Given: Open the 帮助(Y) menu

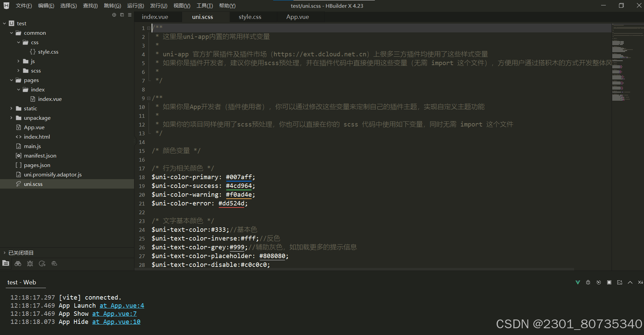Looking at the screenshot, I should 227,6.
